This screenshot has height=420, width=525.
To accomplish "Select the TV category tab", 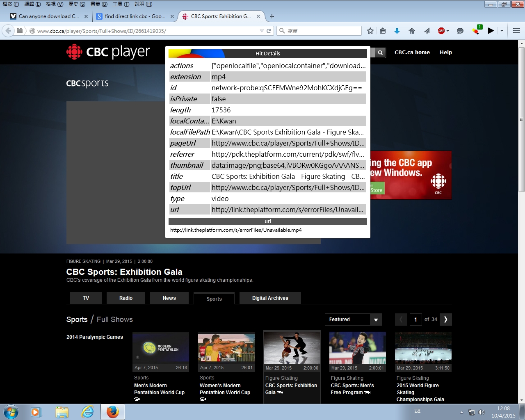I will coord(86,298).
